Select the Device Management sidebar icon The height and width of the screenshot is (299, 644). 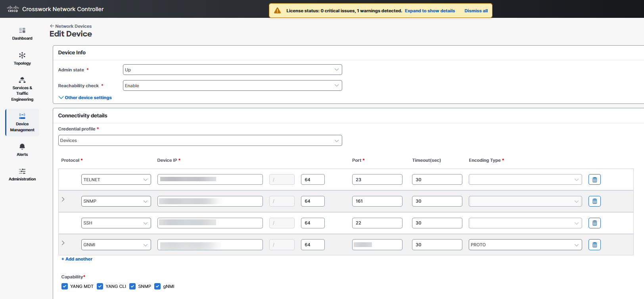click(x=22, y=116)
